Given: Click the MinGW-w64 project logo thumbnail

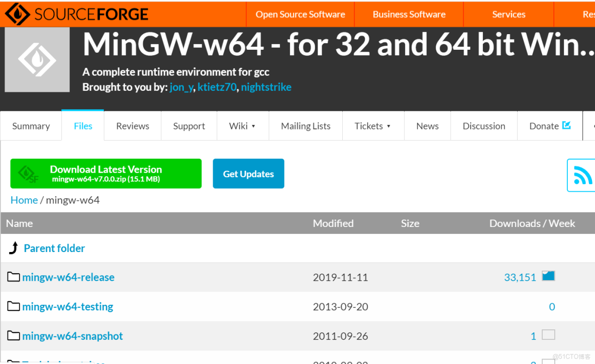Looking at the screenshot, I should point(37,59).
